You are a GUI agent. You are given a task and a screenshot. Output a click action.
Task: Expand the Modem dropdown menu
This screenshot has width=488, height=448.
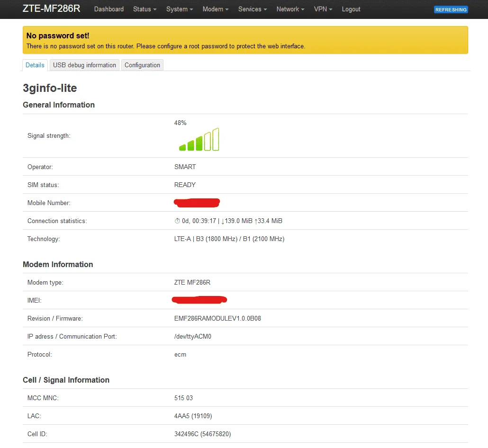point(216,9)
